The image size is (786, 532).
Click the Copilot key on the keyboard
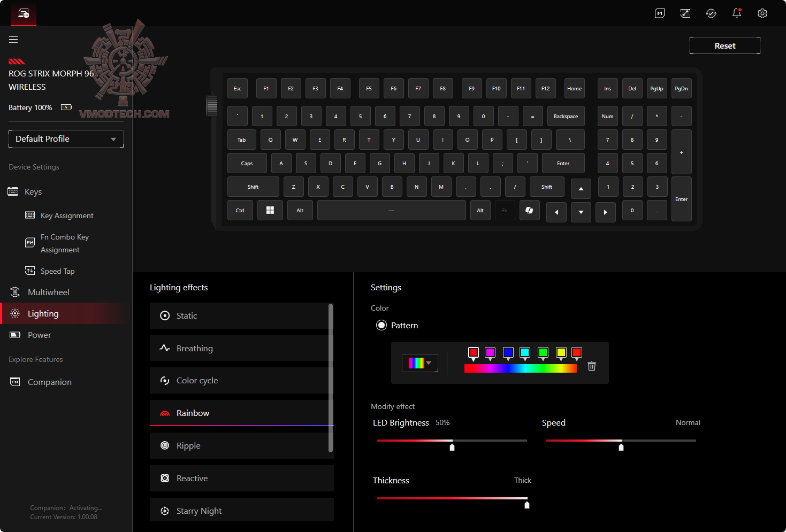click(x=529, y=210)
